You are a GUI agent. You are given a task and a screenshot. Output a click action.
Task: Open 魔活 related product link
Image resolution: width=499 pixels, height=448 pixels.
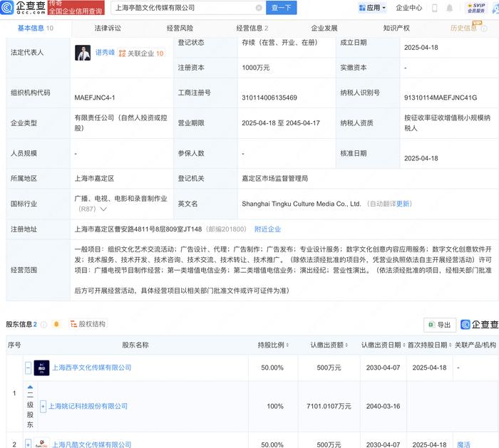(463, 444)
